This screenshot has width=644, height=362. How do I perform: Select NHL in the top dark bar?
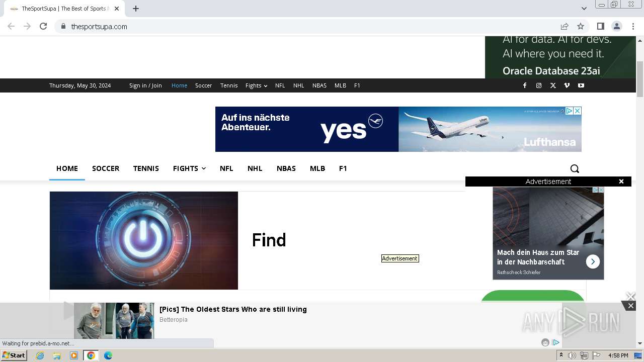coord(299,85)
